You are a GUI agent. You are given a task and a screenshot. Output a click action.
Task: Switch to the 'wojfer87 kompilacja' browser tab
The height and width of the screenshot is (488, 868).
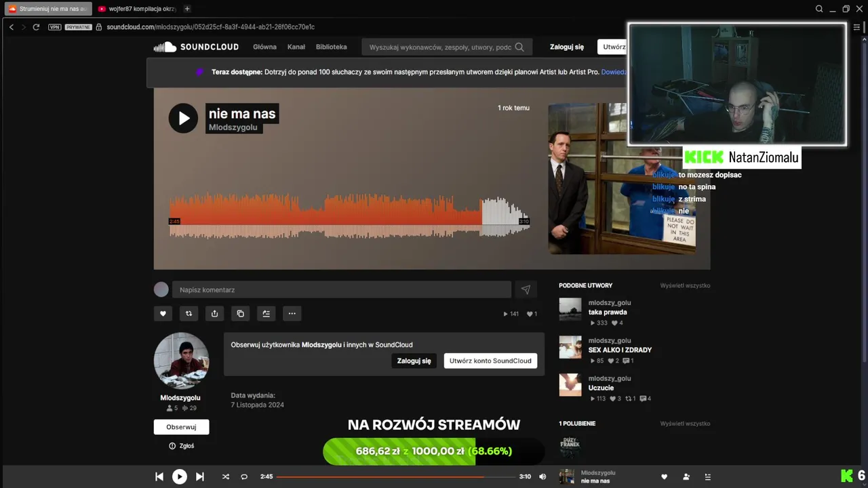click(x=137, y=9)
